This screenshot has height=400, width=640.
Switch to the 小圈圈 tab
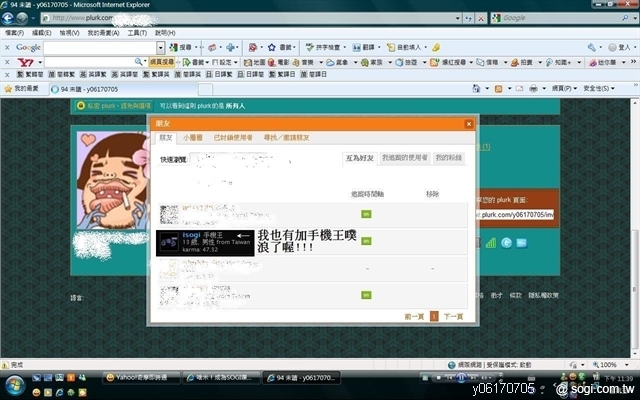click(x=193, y=137)
